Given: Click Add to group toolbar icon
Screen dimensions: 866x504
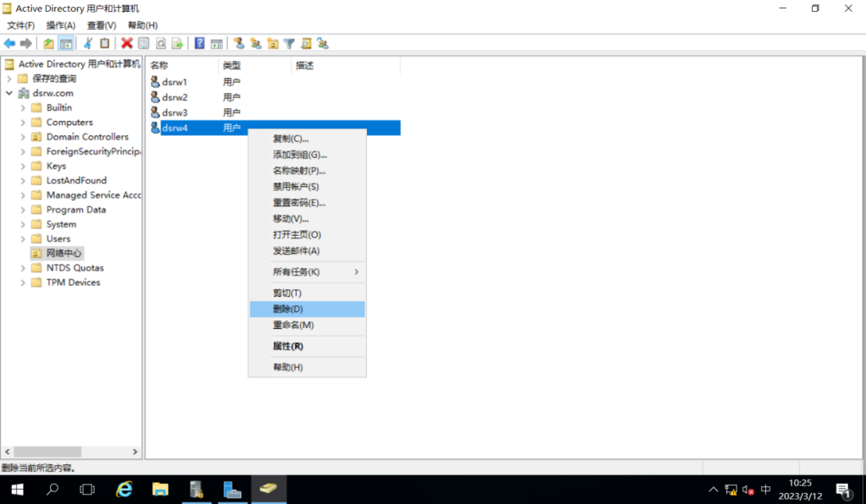Looking at the screenshot, I should pyautogui.click(x=323, y=43).
